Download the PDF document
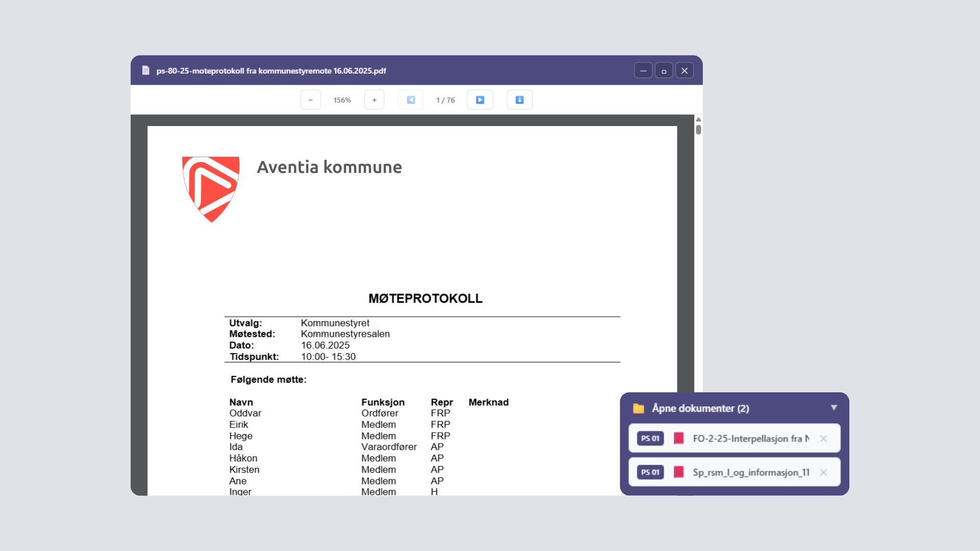 (520, 100)
